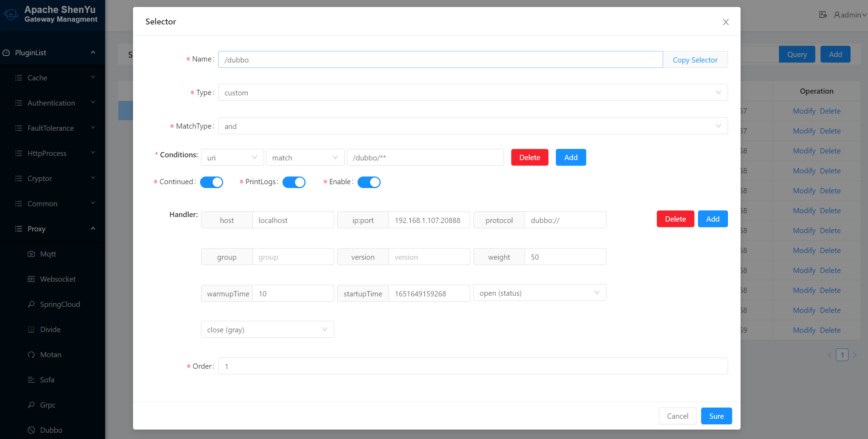Toggle the Continued switch off
This screenshot has height=439, width=868.
(x=211, y=182)
